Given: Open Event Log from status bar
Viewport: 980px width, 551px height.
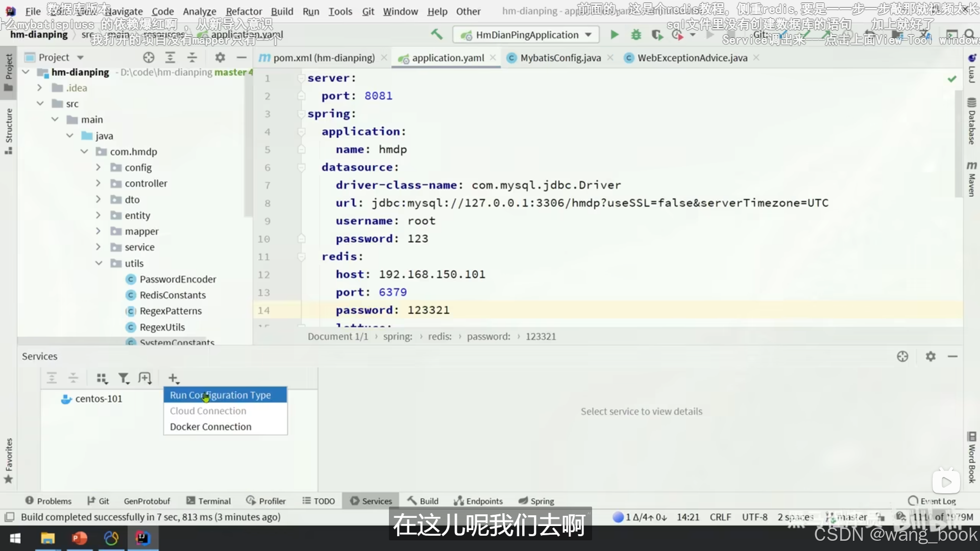Looking at the screenshot, I should coord(932,501).
